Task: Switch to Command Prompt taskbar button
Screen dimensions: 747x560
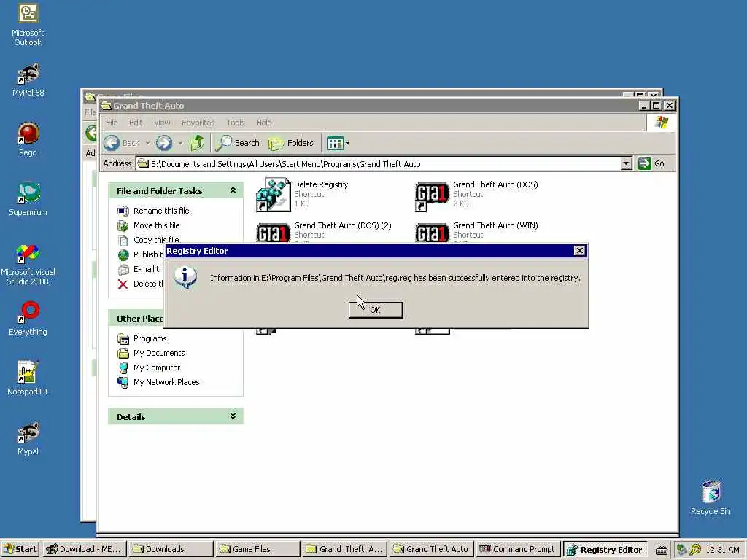Action: (517, 549)
